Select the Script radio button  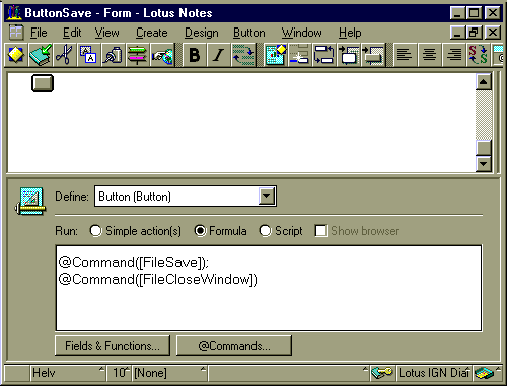coord(265,231)
